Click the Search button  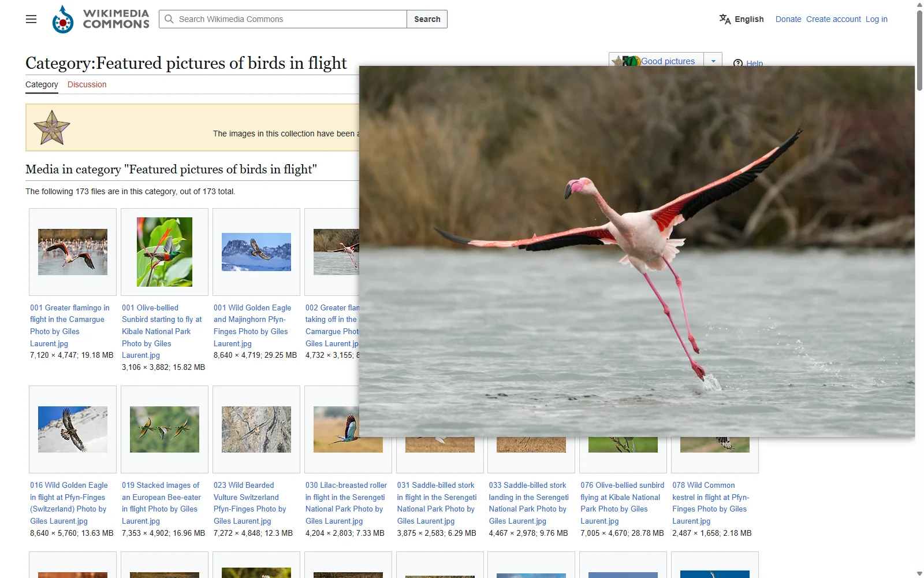click(x=427, y=19)
